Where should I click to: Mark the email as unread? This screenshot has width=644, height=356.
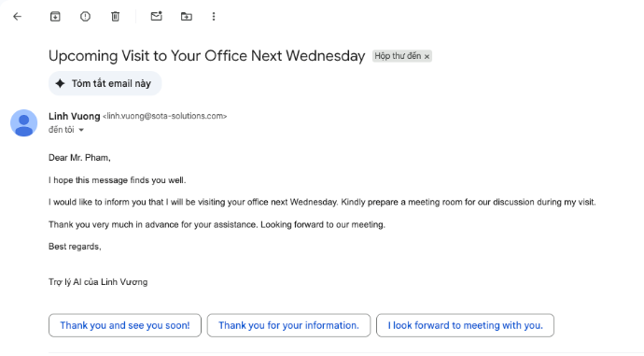pos(156,17)
